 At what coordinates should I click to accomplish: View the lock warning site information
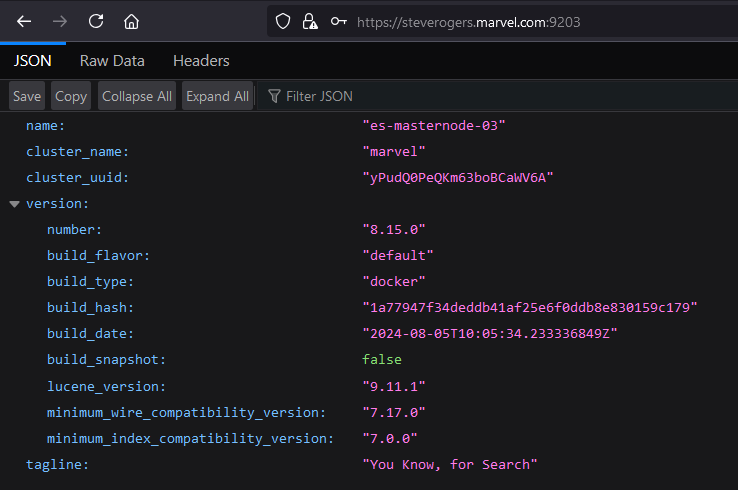point(310,22)
